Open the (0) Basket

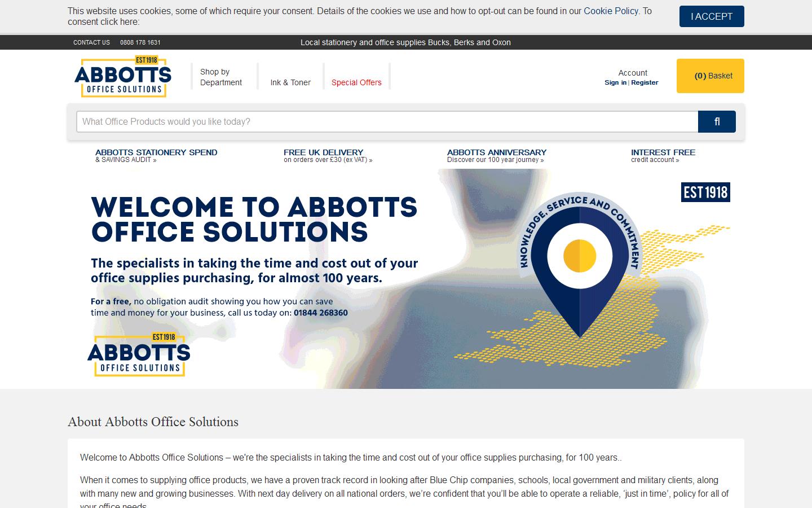coord(710,76)
